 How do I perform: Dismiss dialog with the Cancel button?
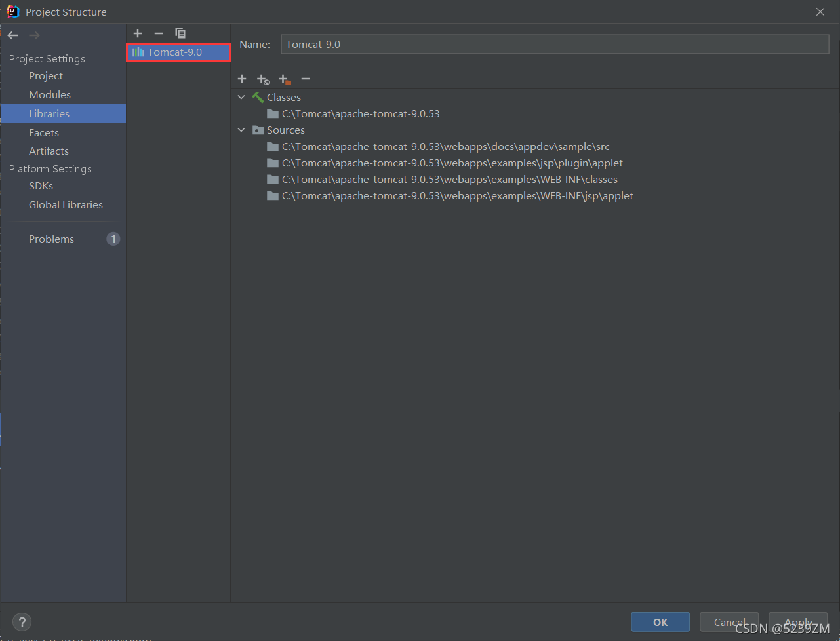[729, 622]
